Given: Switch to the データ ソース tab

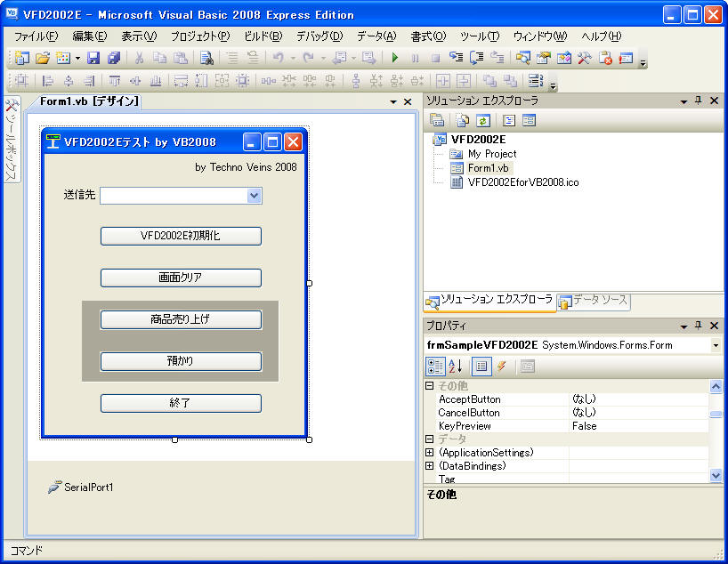Looking at the screenshot, I should pos(594,302).
